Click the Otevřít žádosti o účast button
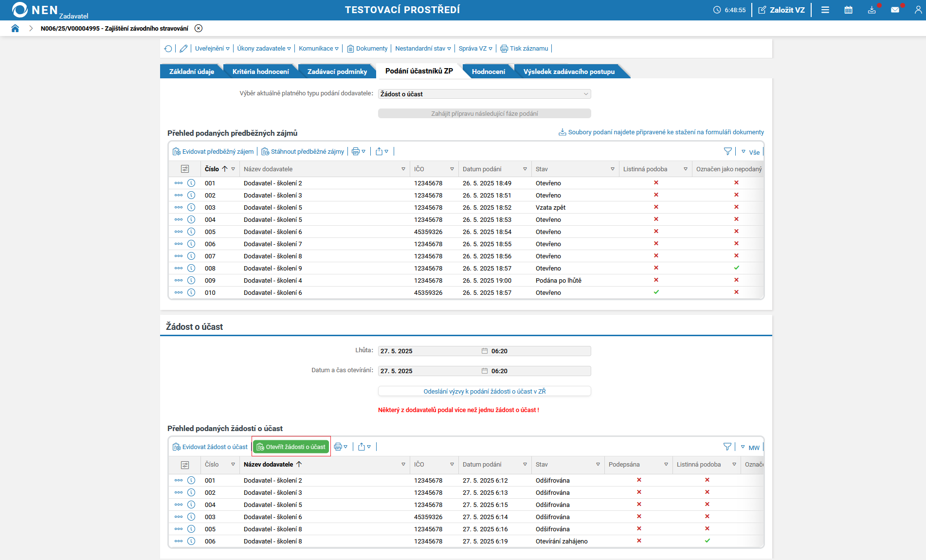 pyautogui.click(x=291, y=447)
